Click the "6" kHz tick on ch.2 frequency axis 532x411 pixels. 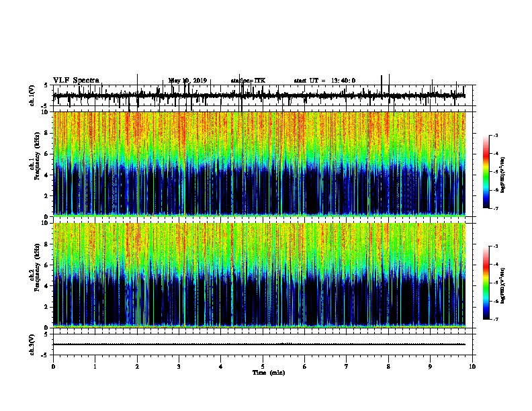point(47,265)
